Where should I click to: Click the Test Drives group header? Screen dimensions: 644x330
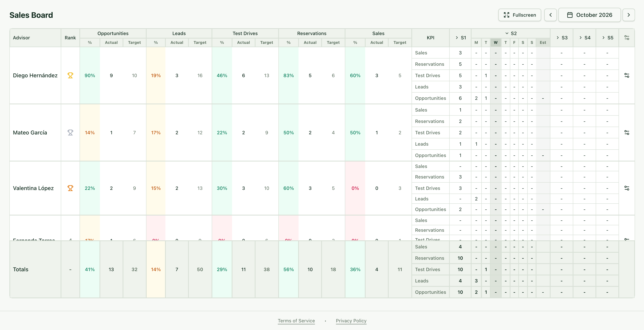[245, 33]
